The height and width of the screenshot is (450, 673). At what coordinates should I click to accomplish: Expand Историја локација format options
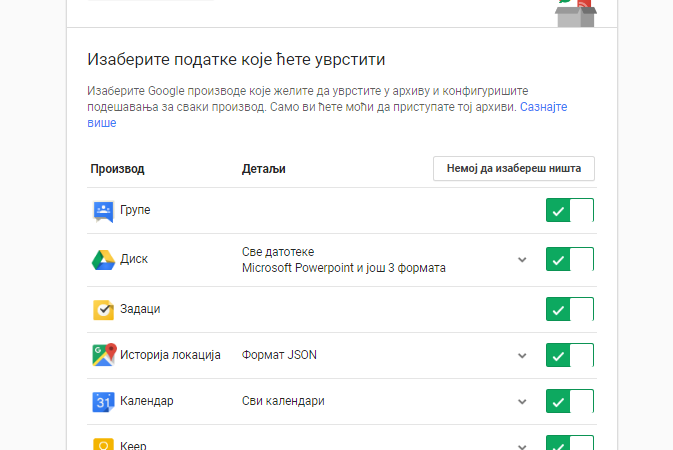(x=522, y=355)
